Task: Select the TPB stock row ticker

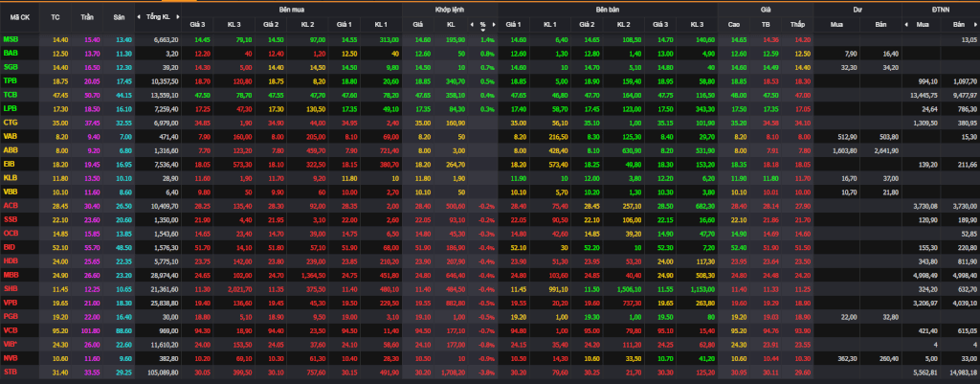Action: [10, 80]
